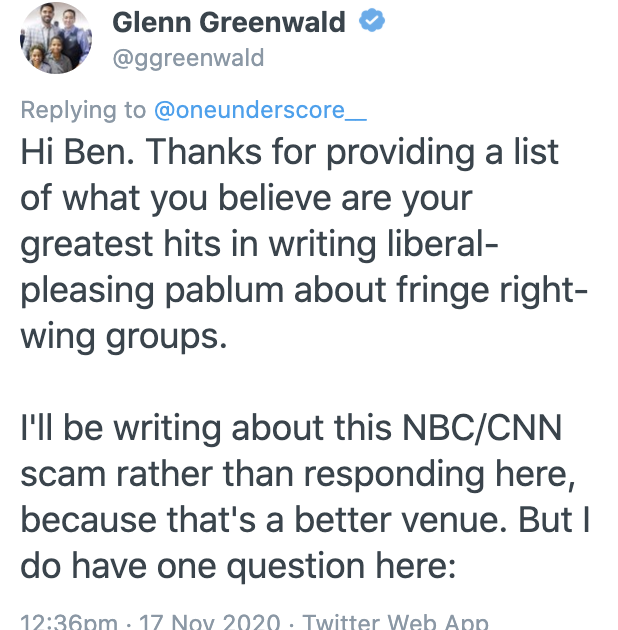Open the Twitter Web App source link
The height and width of the screenshot is (630, 618).
pyautogui.click(x=395, y=621)
